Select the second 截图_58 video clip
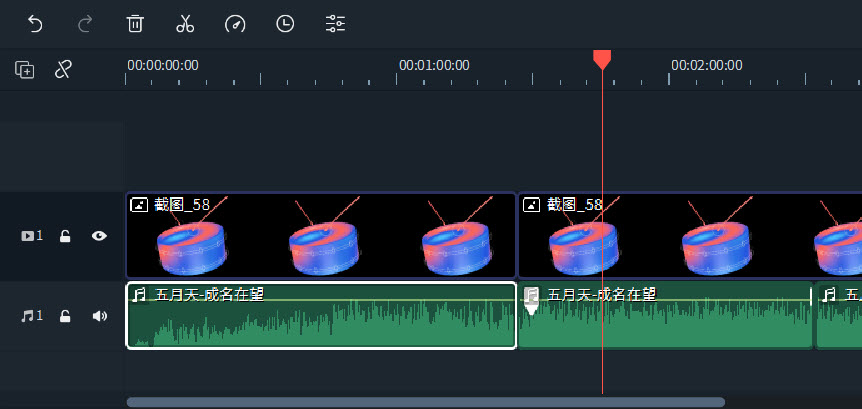The width and height of the screenshot is (862, 409). click(x=690, y=235)
